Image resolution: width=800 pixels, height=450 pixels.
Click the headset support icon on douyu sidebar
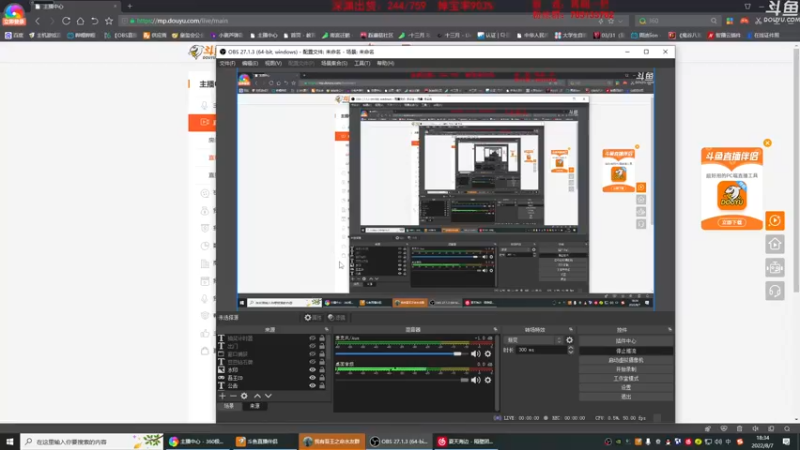click(774, 291)
